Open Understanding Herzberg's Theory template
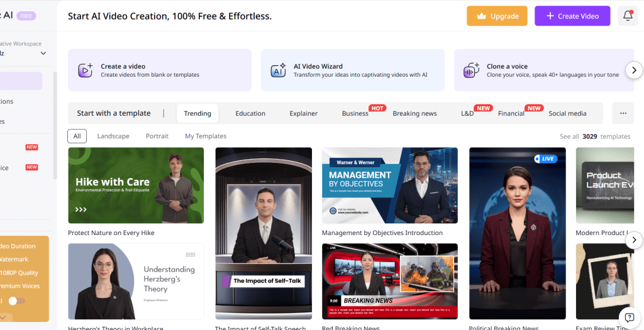The image size is (644, 330). point(136,281)
